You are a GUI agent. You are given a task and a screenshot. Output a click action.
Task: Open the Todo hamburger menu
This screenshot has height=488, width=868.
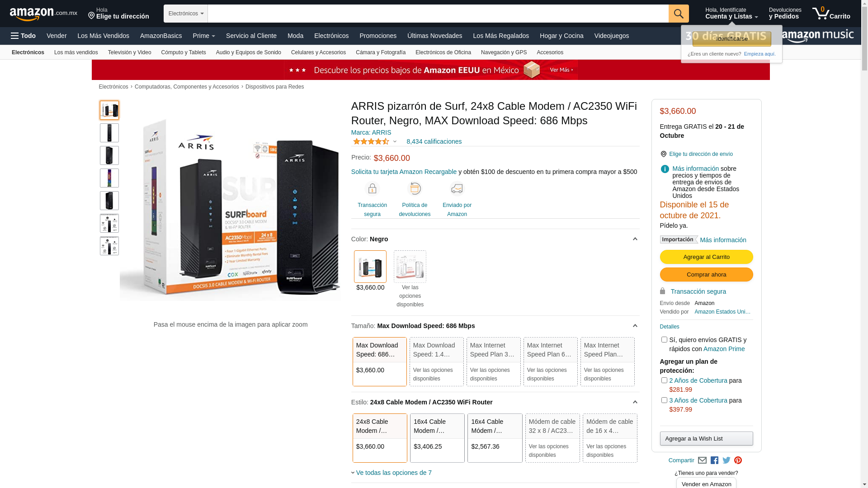click(x=23, y=36)
